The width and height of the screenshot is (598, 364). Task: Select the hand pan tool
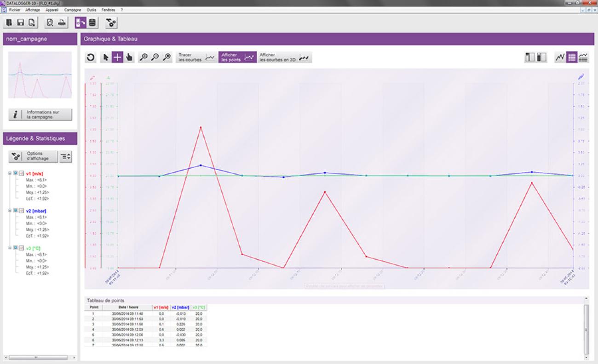coord(129,57)
